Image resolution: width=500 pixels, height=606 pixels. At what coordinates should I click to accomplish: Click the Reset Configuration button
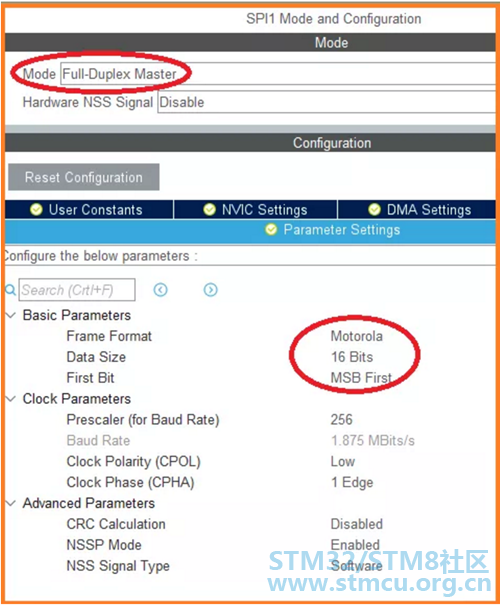84,177
